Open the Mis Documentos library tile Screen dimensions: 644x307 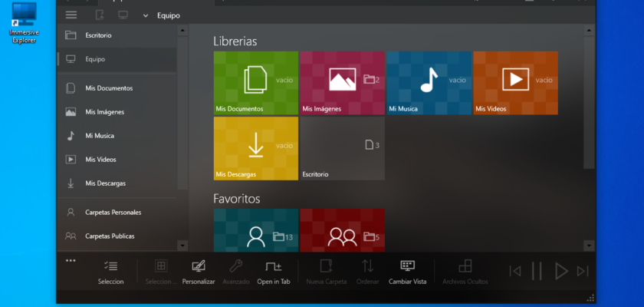click(255, 83)
